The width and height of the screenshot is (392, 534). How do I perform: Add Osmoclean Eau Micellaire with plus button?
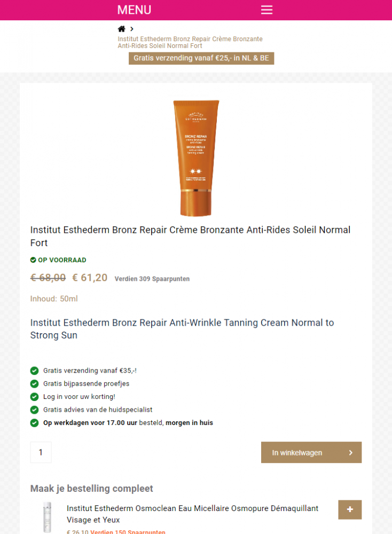click(350, 509)
